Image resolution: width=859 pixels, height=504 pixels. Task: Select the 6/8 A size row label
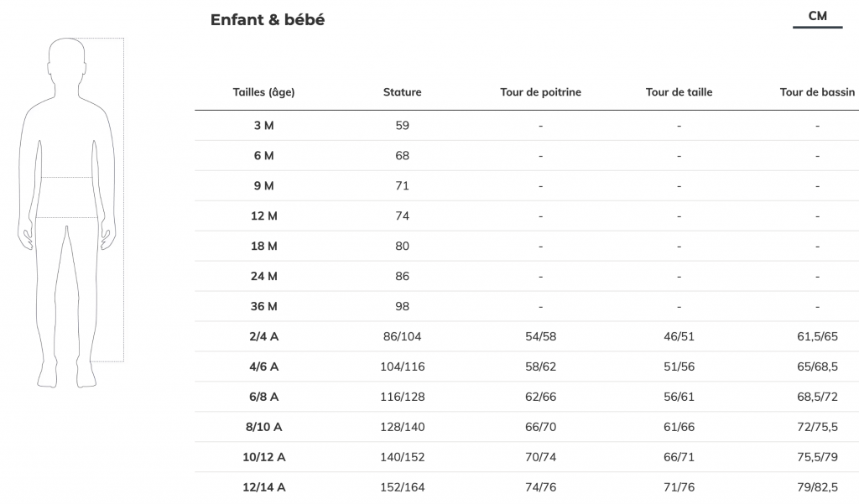tap(263, 397)
